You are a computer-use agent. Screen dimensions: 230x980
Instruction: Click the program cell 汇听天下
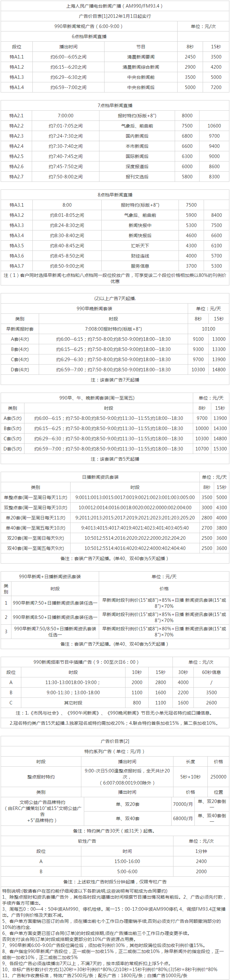point(140,246)
